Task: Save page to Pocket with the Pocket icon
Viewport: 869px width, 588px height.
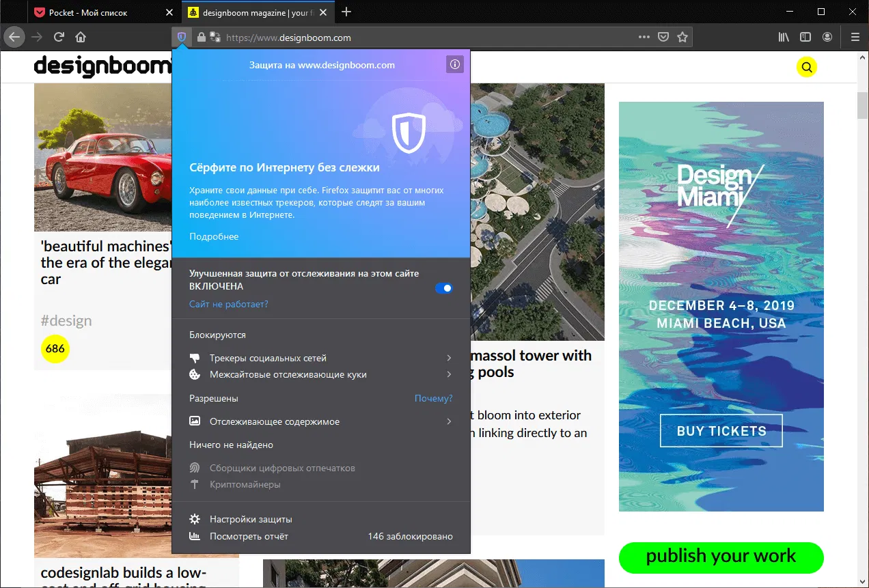Action: [x=663, y=37]
